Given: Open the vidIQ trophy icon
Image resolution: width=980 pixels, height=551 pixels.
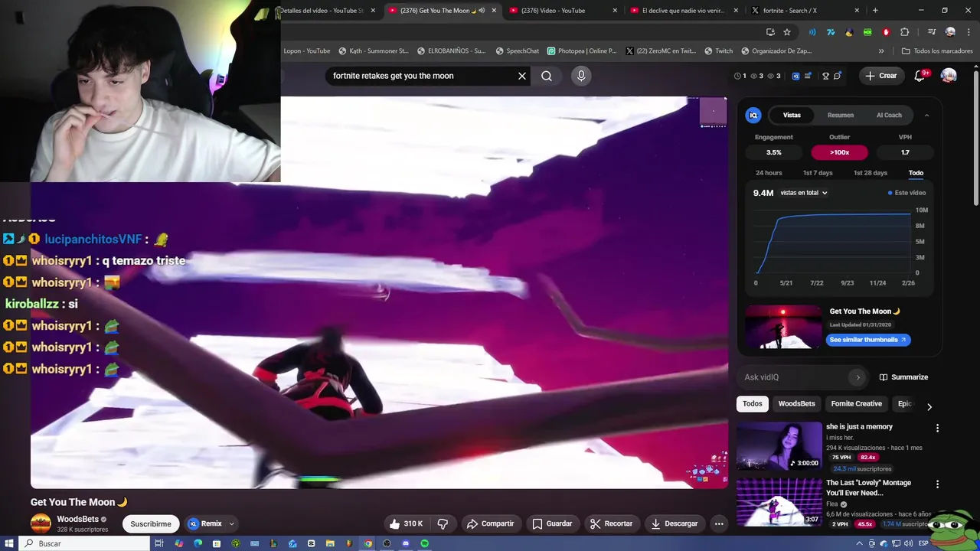Looking at the screenshot, I should tap(825, 76).
